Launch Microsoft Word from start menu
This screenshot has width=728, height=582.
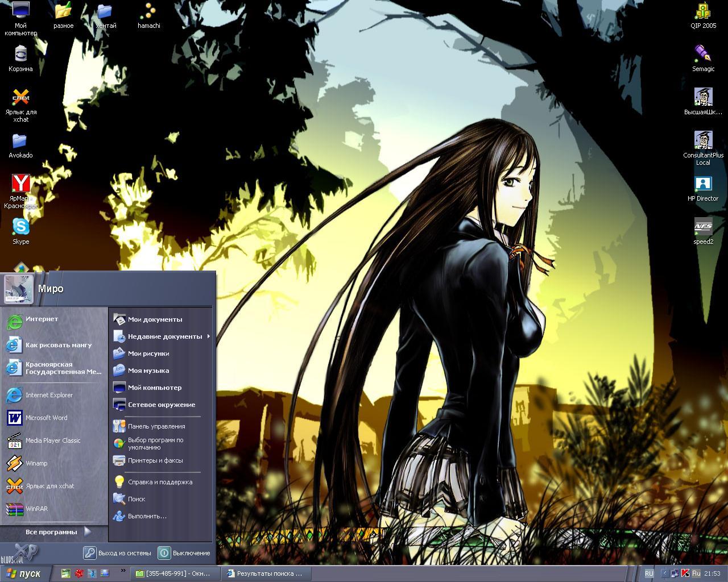54,418
